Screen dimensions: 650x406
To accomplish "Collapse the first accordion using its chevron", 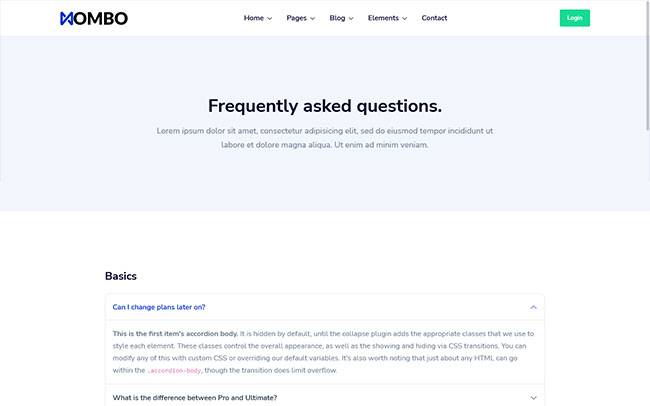I will click(533, 308).
